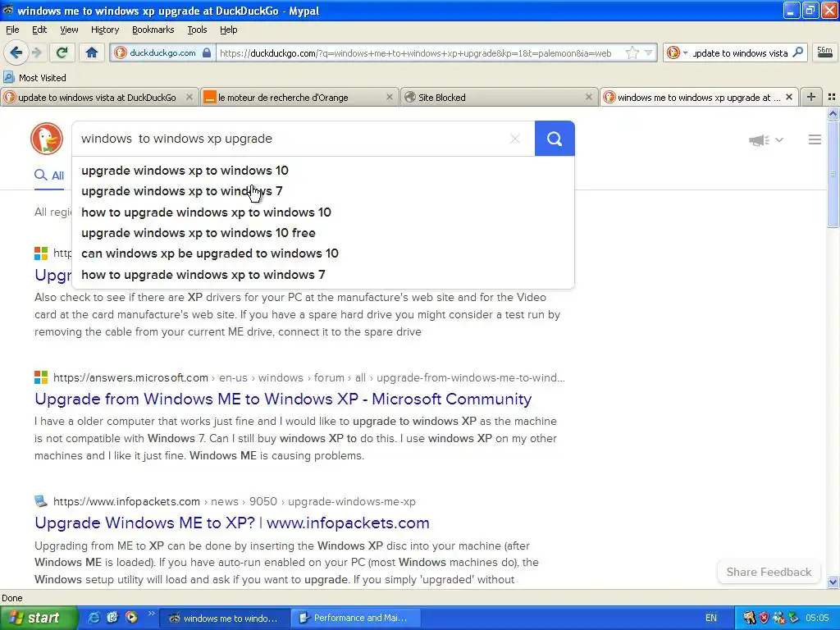The width and height of the screenshot is (840, 630).
Task: Click the page scrollbar up arrow
Action: [833, 113]
